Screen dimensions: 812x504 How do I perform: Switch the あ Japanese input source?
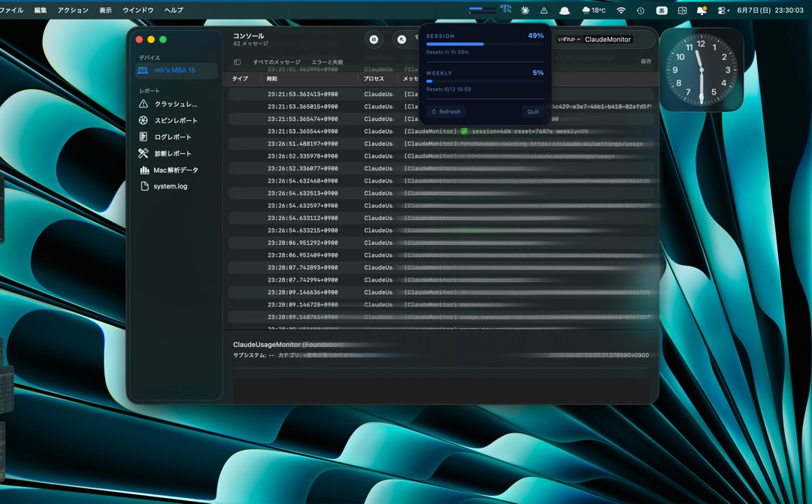[x=662, y=11]
